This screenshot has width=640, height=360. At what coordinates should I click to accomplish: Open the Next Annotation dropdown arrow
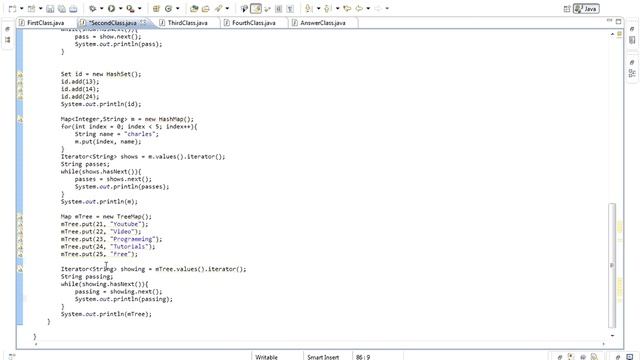click(318, 9)
